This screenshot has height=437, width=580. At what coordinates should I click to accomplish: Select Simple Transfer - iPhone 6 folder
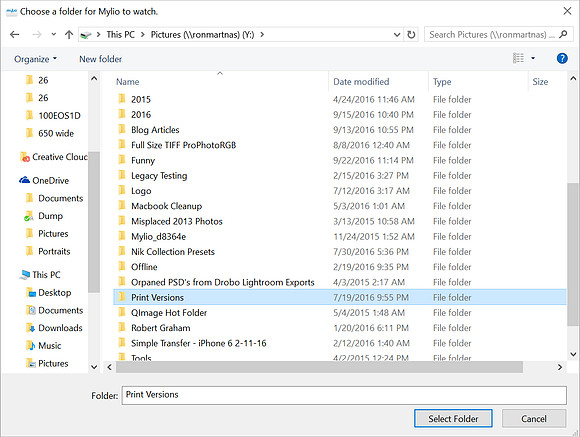pyautogui.click(x=199, y=343)
